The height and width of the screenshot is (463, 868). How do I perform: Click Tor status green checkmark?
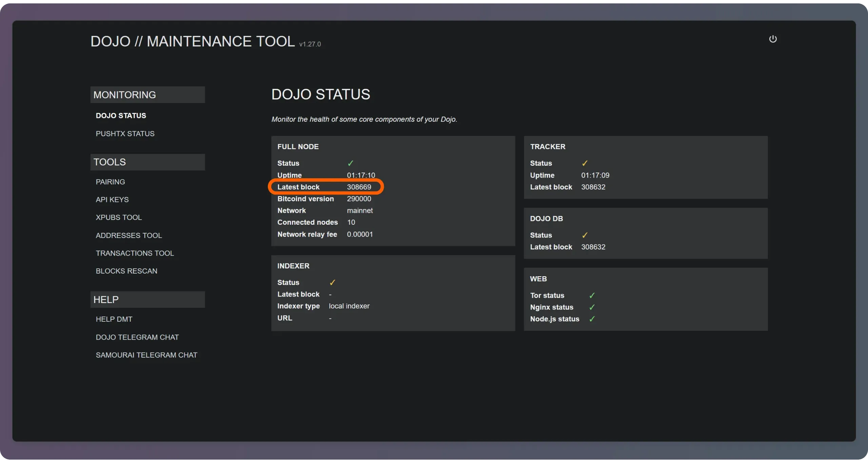[x=592, y=296]
